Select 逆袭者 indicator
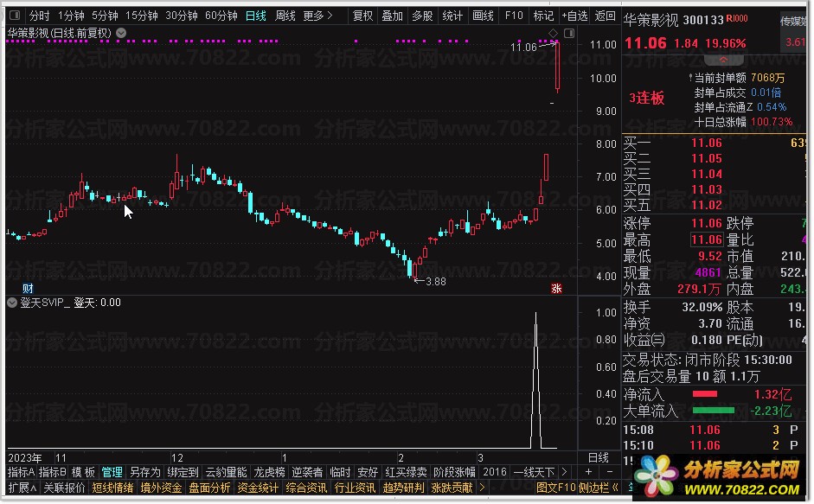This screenshot has height=504, width=814. coord(307,472)
